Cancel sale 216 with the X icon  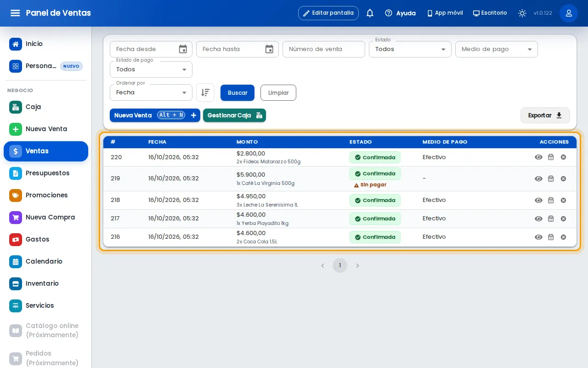[x=563, y=237]
